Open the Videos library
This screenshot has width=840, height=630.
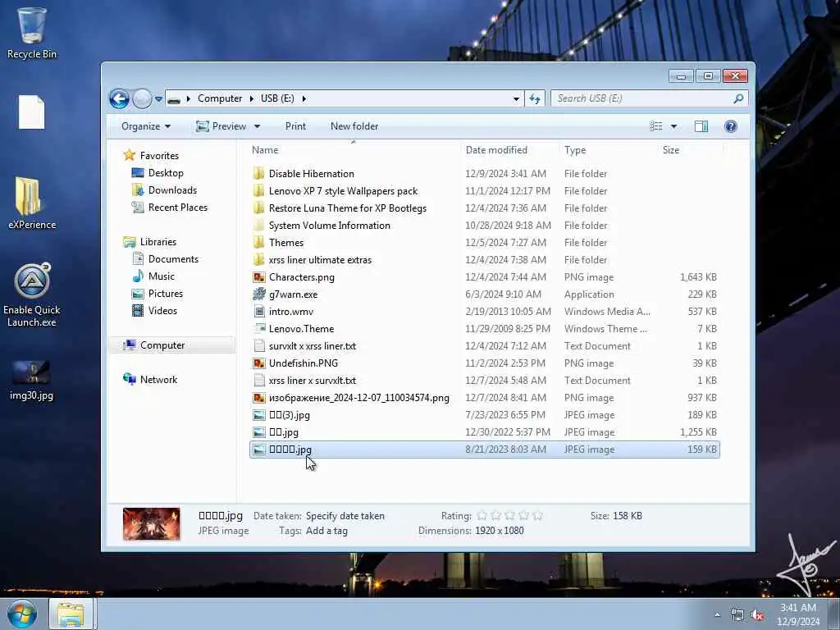[162, 310]
